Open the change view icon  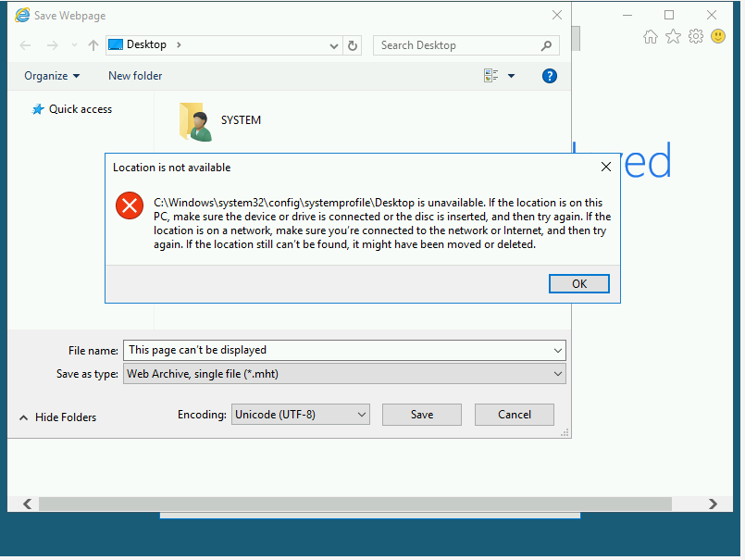click(x=491, y=76)
